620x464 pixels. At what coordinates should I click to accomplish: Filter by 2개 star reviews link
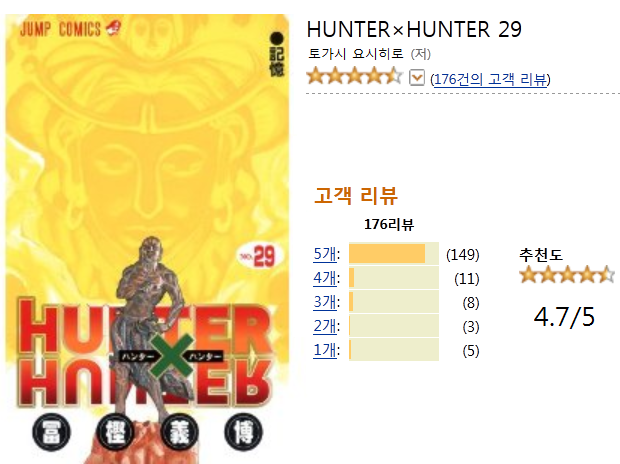(325, 326)
